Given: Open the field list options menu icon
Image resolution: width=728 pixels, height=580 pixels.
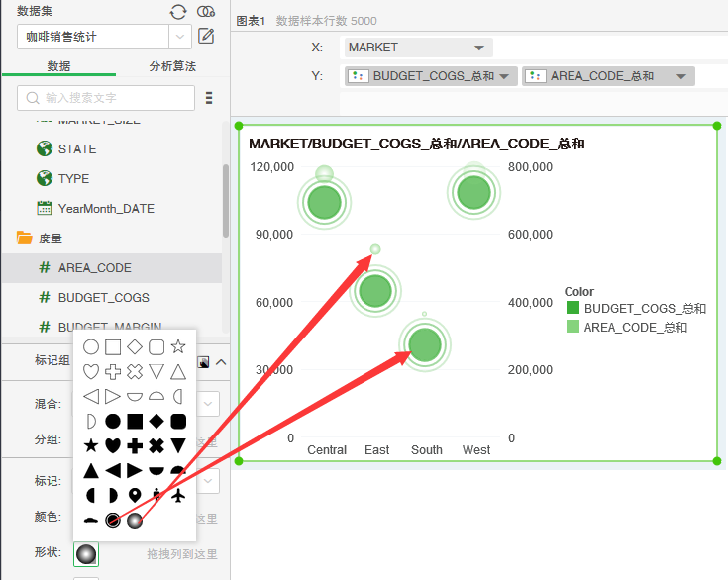Looking at the screenshot, I should [x=209, y=98].
